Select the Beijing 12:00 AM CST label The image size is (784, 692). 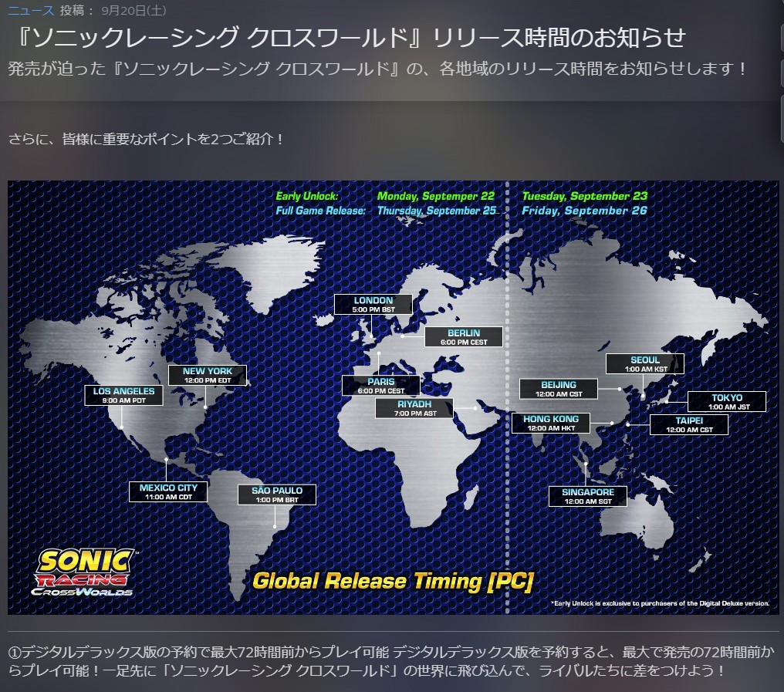[559, 389]
